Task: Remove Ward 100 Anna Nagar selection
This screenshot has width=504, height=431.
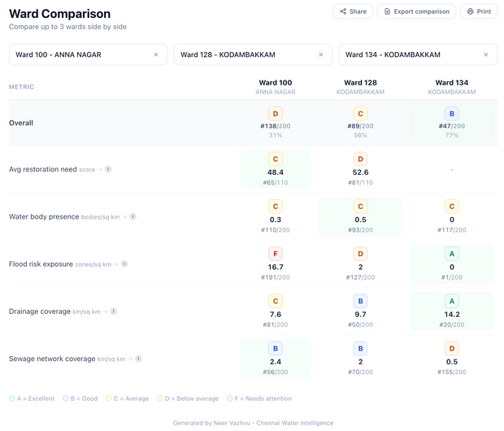Action: pos(156,54)
